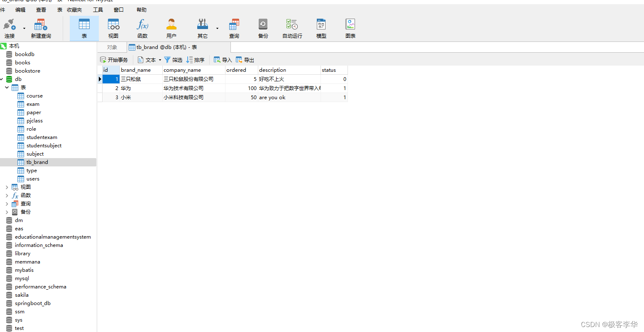Click the 排序 sort button
Image resolution: width=644 pixels, height=332 pixels.
point(196,60)
